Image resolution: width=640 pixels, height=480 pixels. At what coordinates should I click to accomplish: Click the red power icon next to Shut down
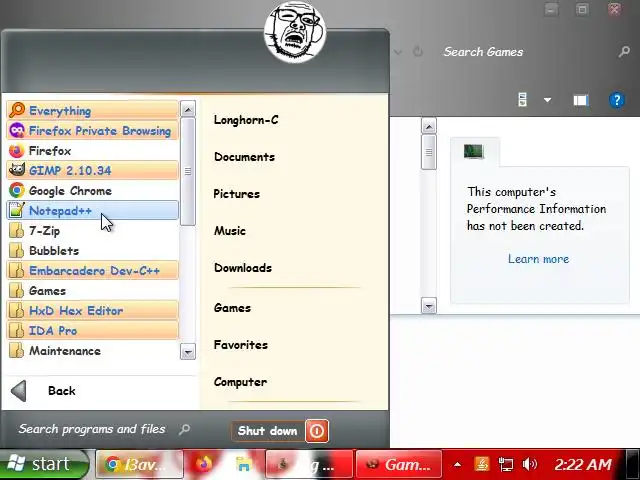[x=317, y=431]
